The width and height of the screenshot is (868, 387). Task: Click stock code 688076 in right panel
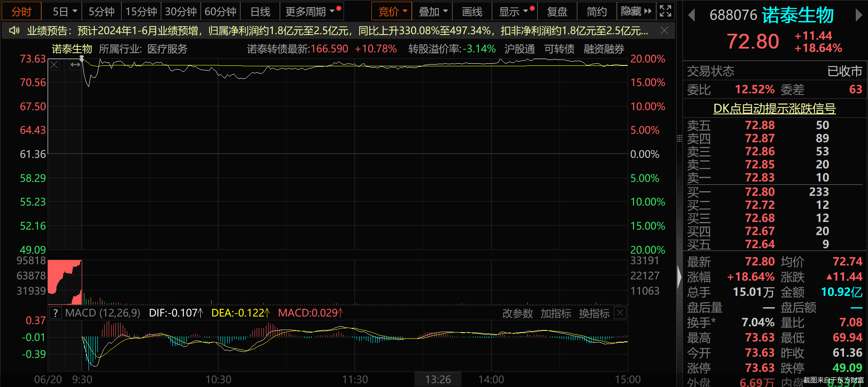pos(734,15)
